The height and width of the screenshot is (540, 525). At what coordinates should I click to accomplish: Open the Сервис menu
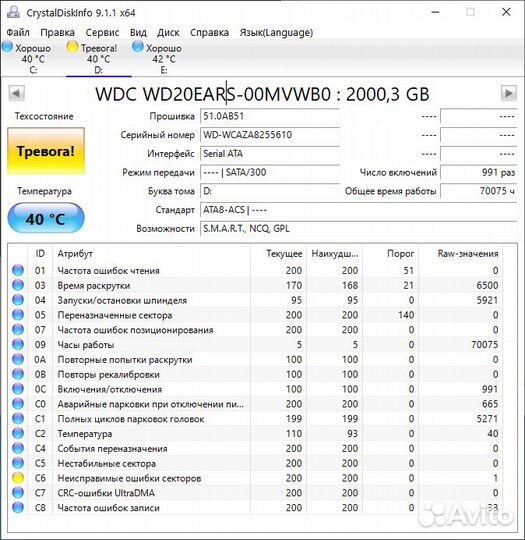click(102, 32)
